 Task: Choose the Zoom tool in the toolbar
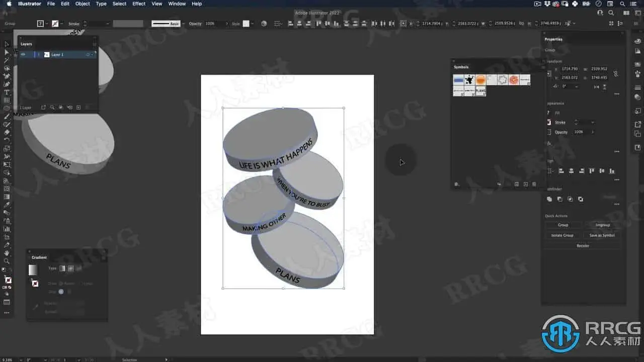[x=7, y=261]
